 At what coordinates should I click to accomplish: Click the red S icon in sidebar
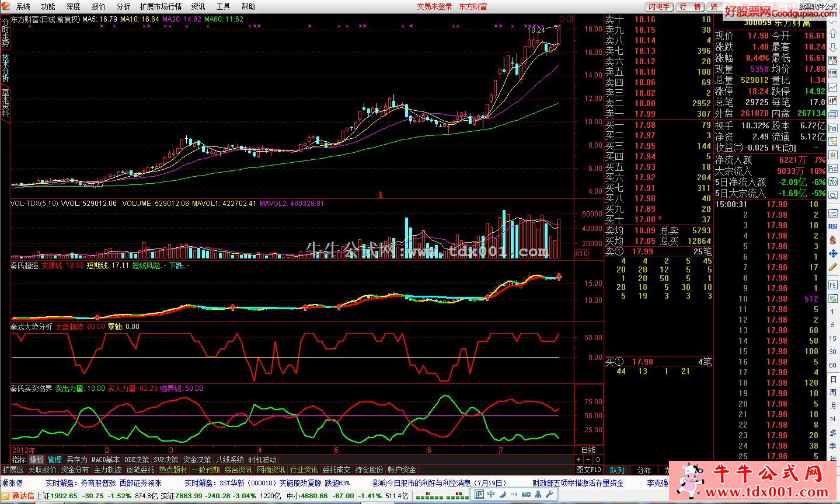833,239
